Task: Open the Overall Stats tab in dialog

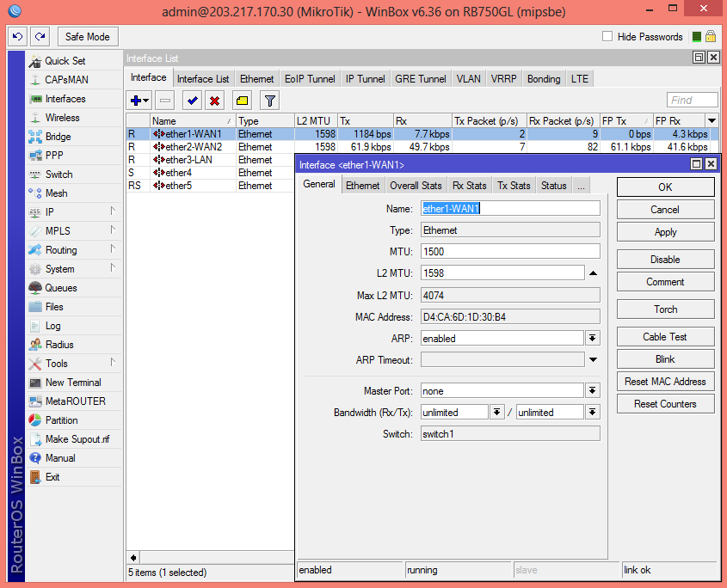Action: pos(416,186)
